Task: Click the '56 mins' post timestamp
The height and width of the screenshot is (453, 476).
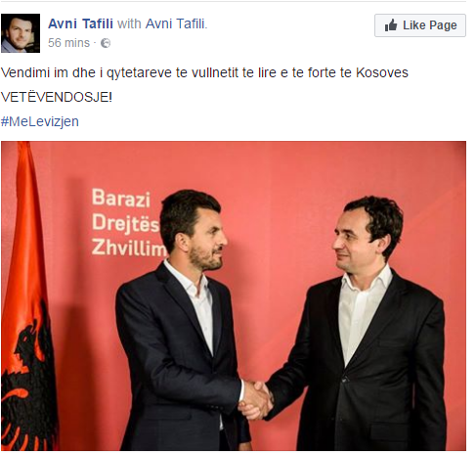Action: (x=68, y=43)
